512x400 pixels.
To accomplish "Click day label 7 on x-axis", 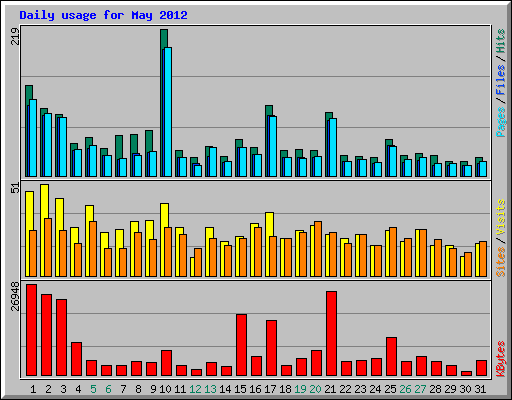I will click(123, 389).
